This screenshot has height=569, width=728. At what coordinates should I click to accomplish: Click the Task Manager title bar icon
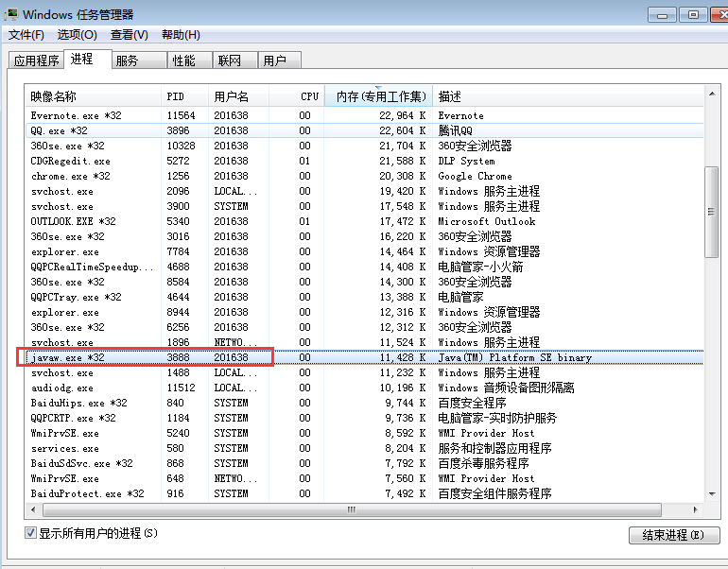(x=11, y=14)
